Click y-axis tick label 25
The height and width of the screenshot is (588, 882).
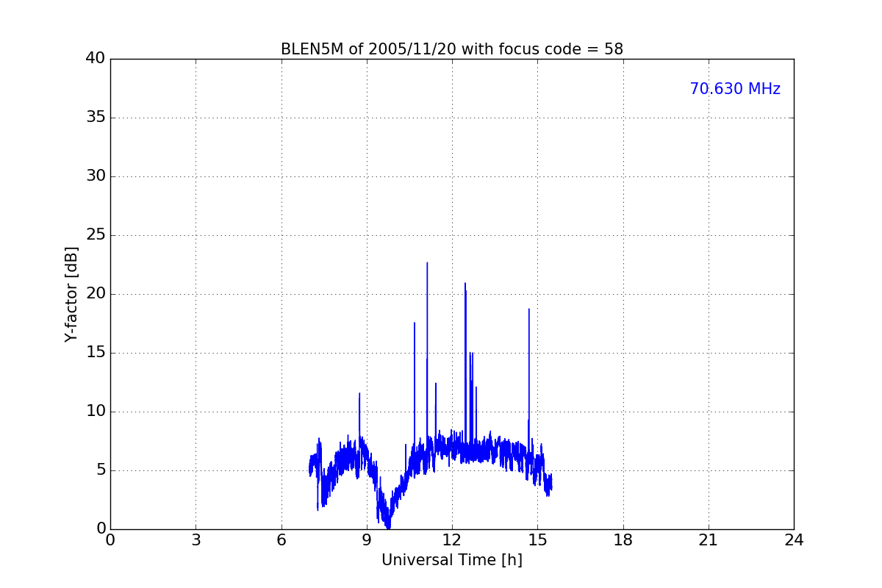click(95, 235)
